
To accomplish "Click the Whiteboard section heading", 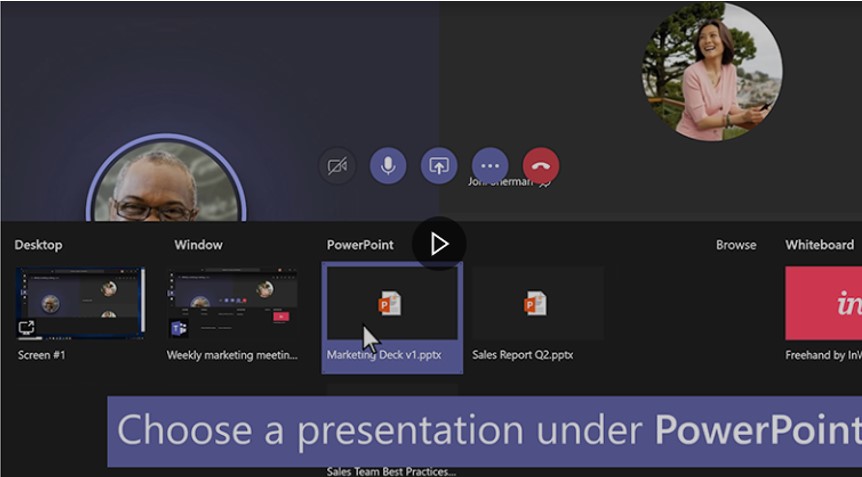I will tap(820, 245).
